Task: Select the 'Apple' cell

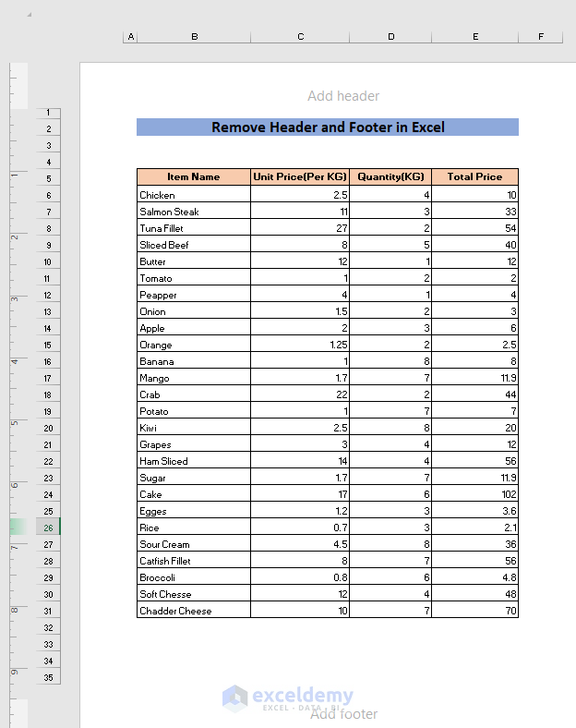Action: tap(194, 328)
